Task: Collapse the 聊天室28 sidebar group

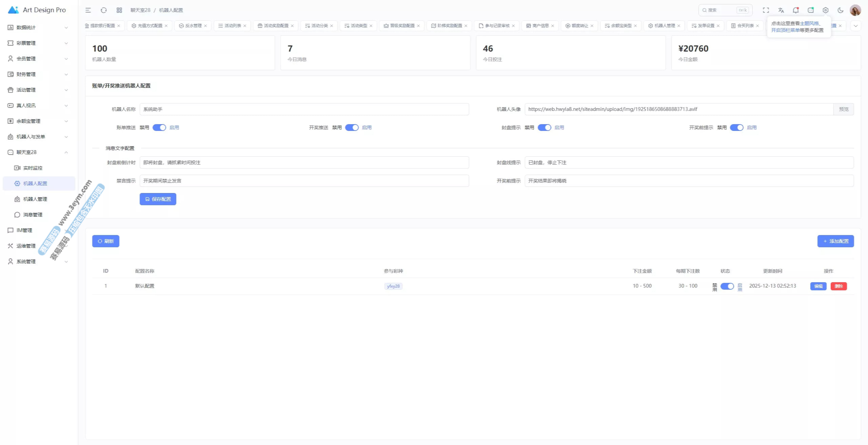Action: [37, 152]
